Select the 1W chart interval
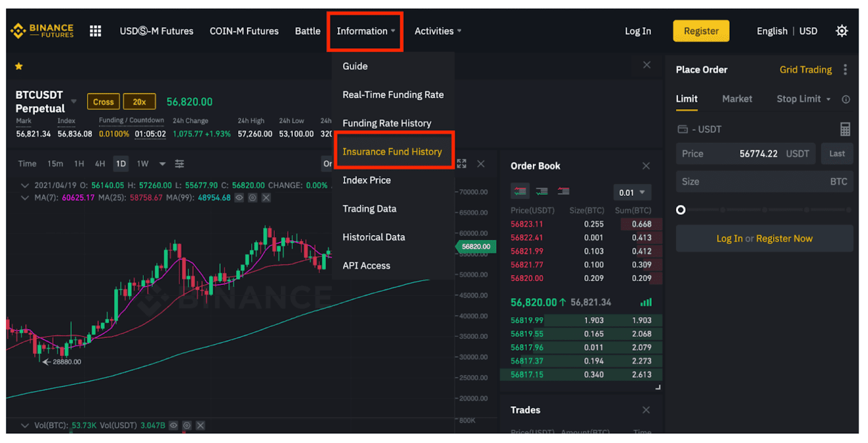The image size is (868, 443). coord(143,163)
